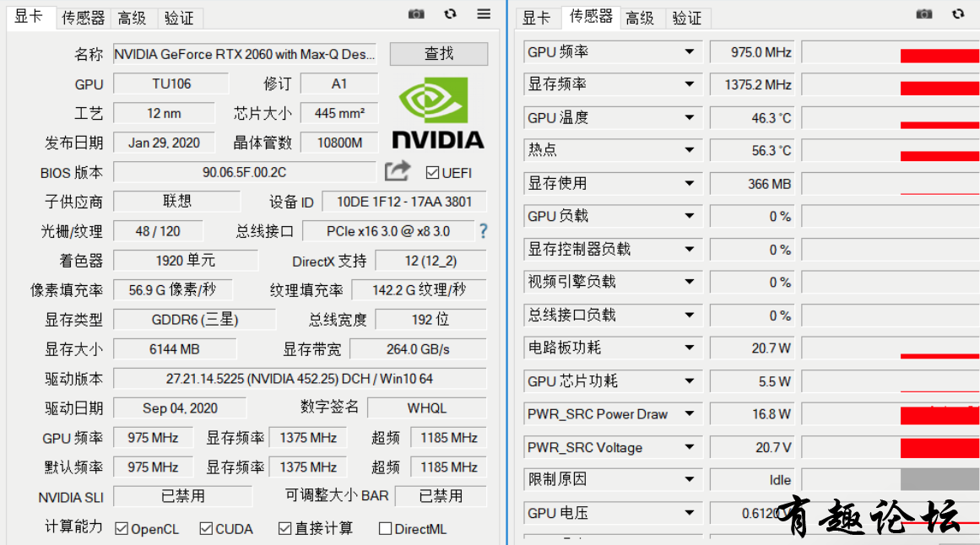Image resolution: width=980 pixels, height=545 pixels.
Task: Click the 975.0 MHz GPU clock reading
Action: 751,51
